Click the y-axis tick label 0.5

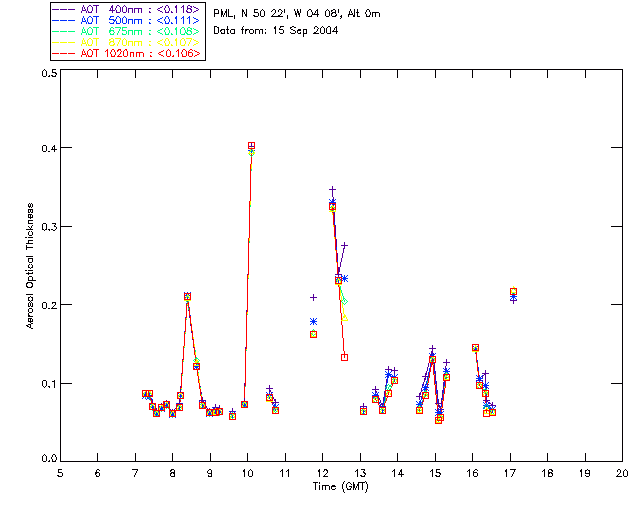tap(49, 75)
